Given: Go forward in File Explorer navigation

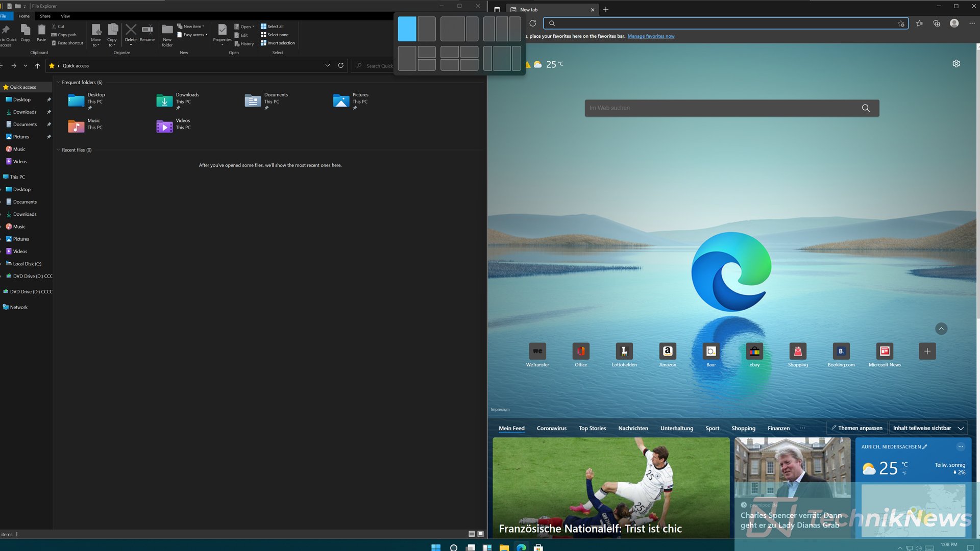Looking at the screenshot, I should [x=14, y=65].
